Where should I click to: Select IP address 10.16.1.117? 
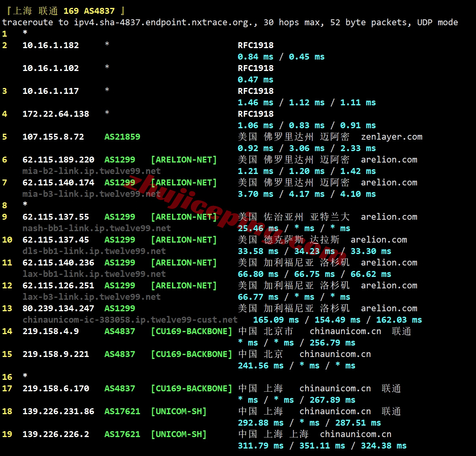pos(50,91)
